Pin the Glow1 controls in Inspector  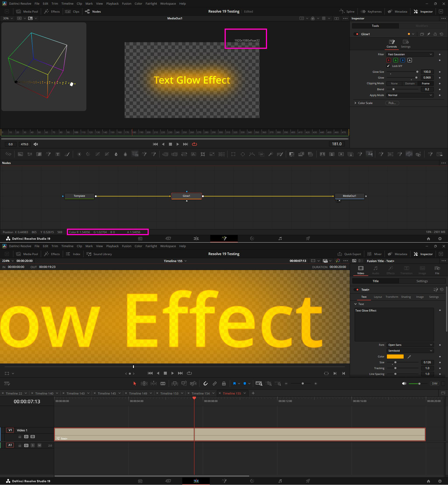pos(429,34)
